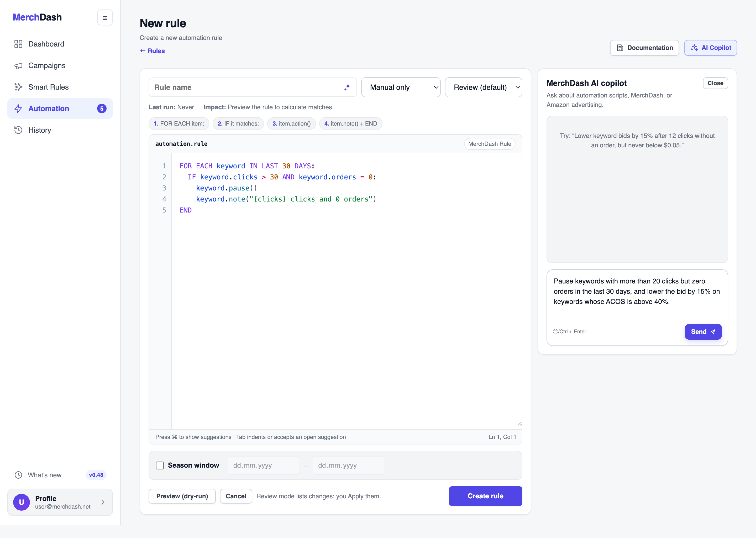
Task: Click the 'FOR EACH keyword IN LAST 30 DAYS:' line
Action: (247, 166)
